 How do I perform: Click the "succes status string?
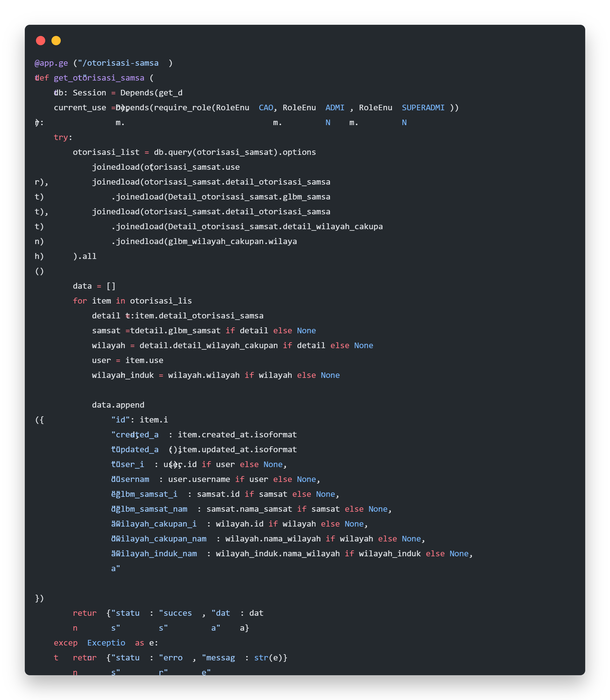[x=175, y=613]
